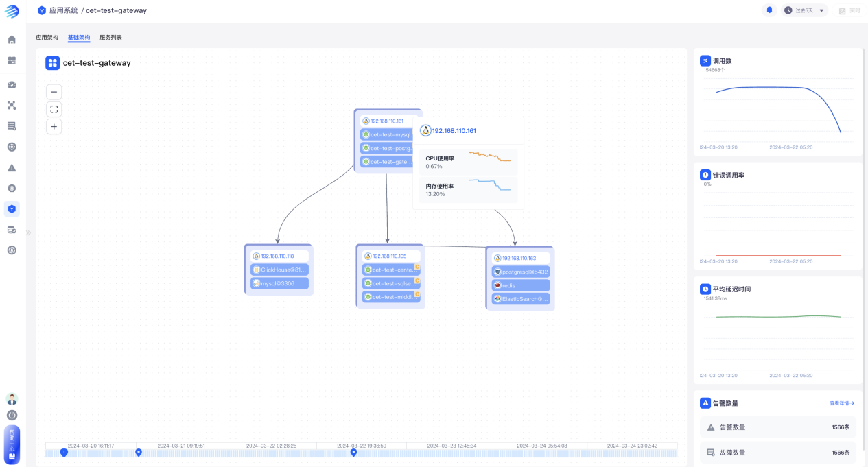Open the 帮助中心 help center button
Viewport: 868px width, 467px height.
(x=12, y=444)
